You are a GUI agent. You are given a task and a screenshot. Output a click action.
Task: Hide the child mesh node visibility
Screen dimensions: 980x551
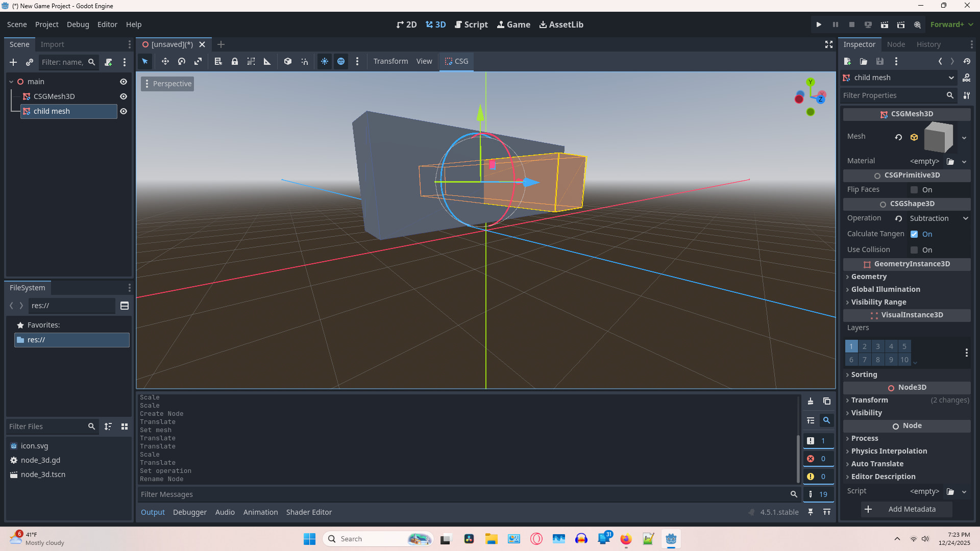[124, 111]
